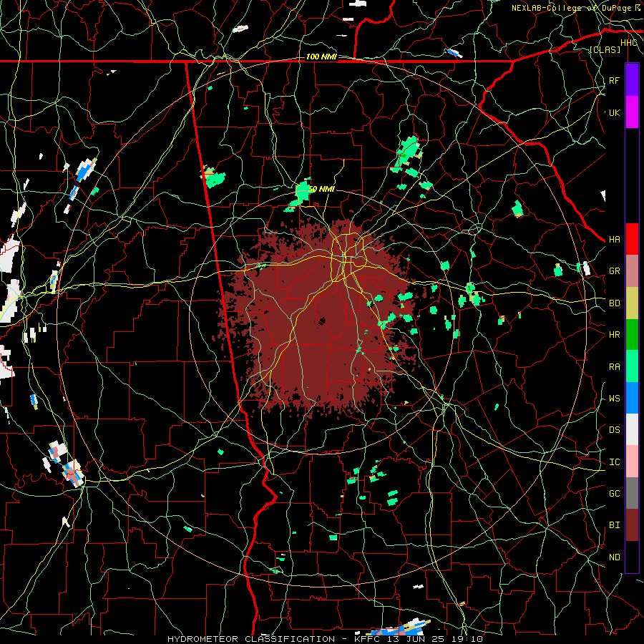This screenshot has height=644, width=644.
Task: Pick the dark green HR legend swatch
Action: coord(632,335)
